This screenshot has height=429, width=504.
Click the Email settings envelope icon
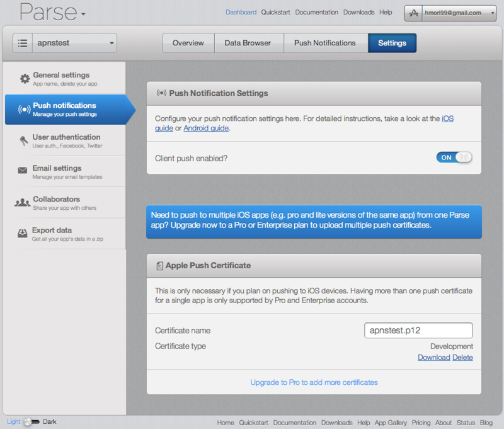pos(23,170)
